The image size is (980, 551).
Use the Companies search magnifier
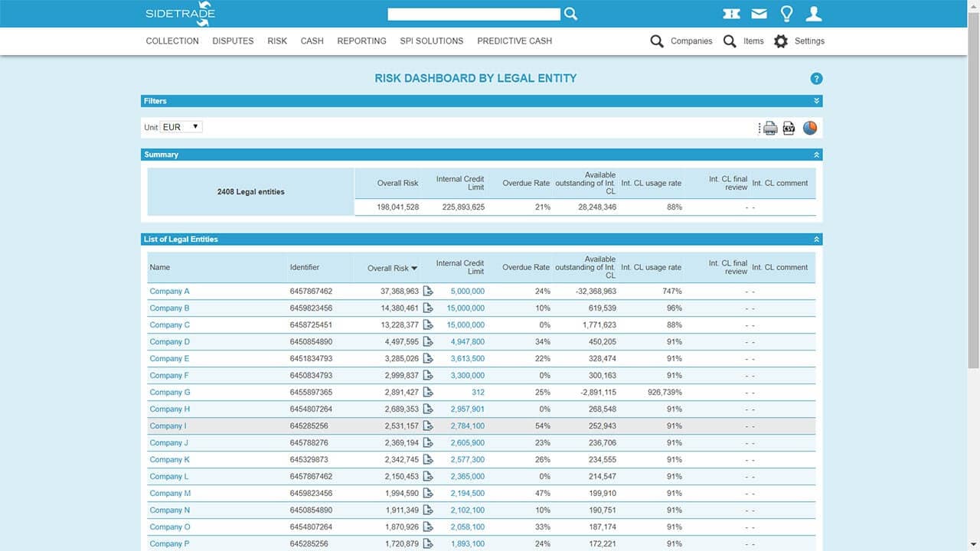(x=656, y=41)
